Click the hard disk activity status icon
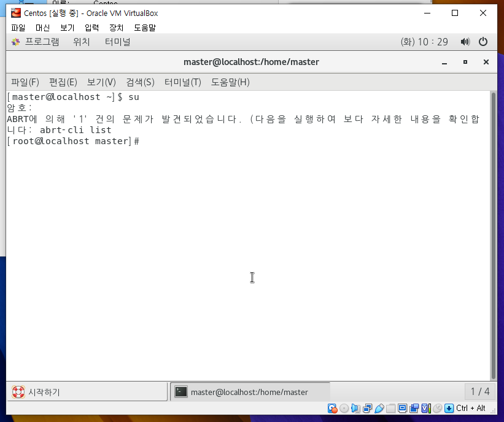Viewport: 504px width, 422px height. point(332,408)
